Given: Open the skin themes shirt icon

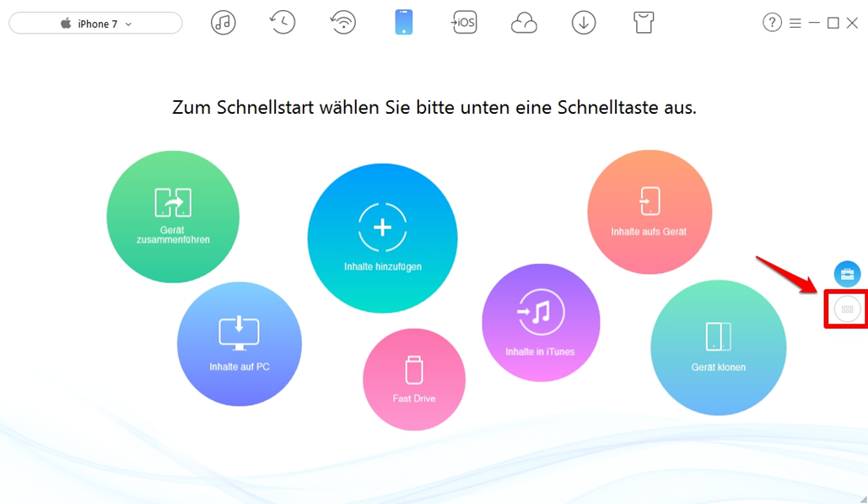Looking at the screenshot, I should (x=644, y=23).
